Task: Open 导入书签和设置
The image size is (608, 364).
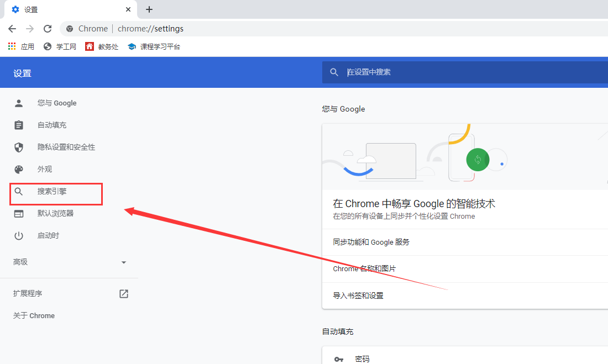Action: (x=359, y=295)
